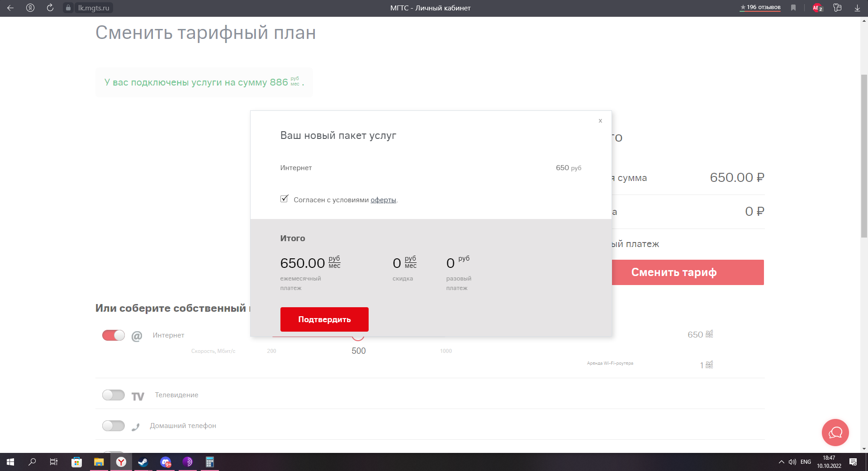The image size is (868, 471).
Task: Open Discord from the taskbar
Action: tap(166, 462)
